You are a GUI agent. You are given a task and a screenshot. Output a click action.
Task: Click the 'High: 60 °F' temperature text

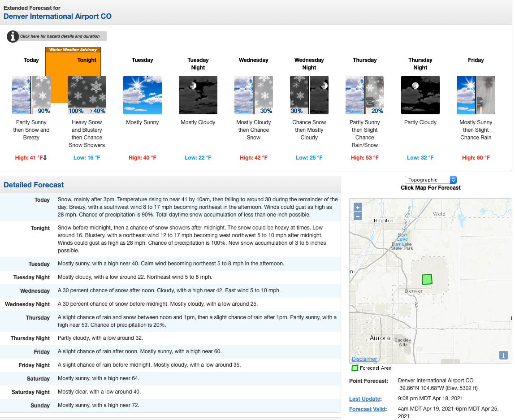(476, 158)
